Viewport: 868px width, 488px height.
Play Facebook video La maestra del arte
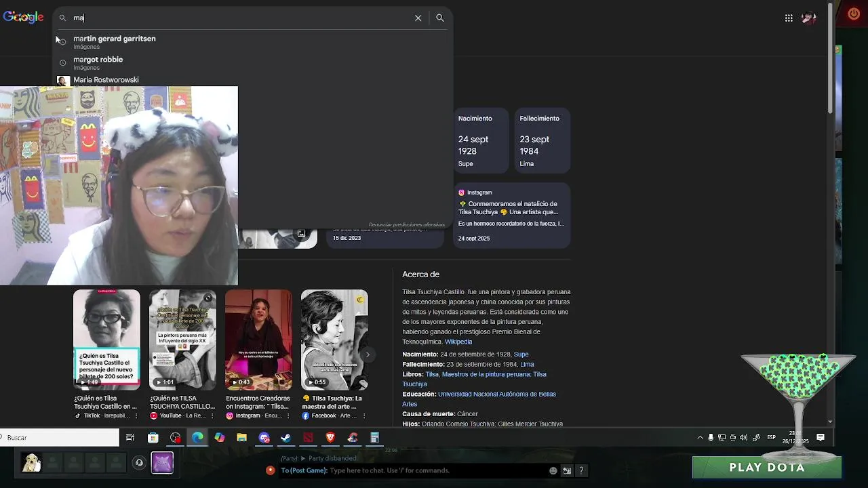click(334, 340)
